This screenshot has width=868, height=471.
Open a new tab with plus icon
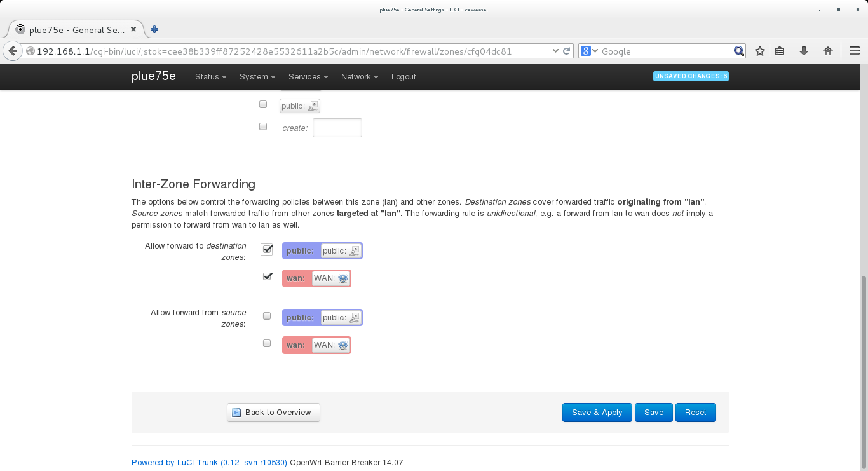coord(154,29)
